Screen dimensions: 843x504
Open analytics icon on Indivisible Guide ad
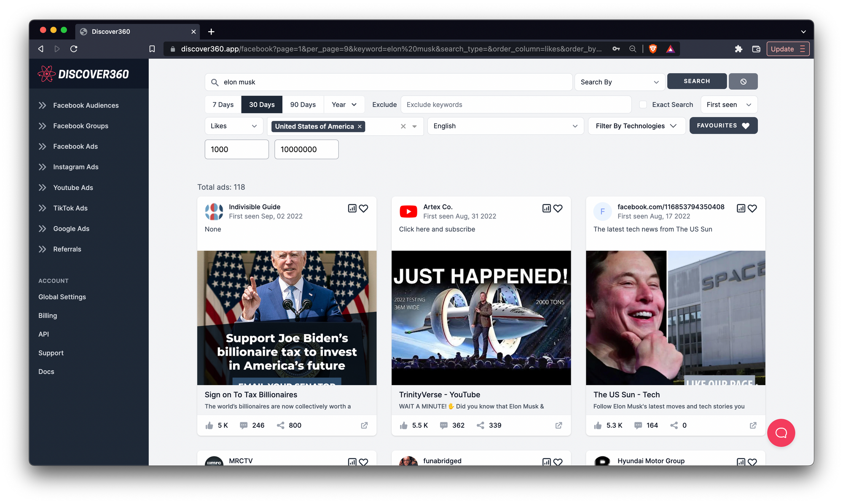[352, 208]
